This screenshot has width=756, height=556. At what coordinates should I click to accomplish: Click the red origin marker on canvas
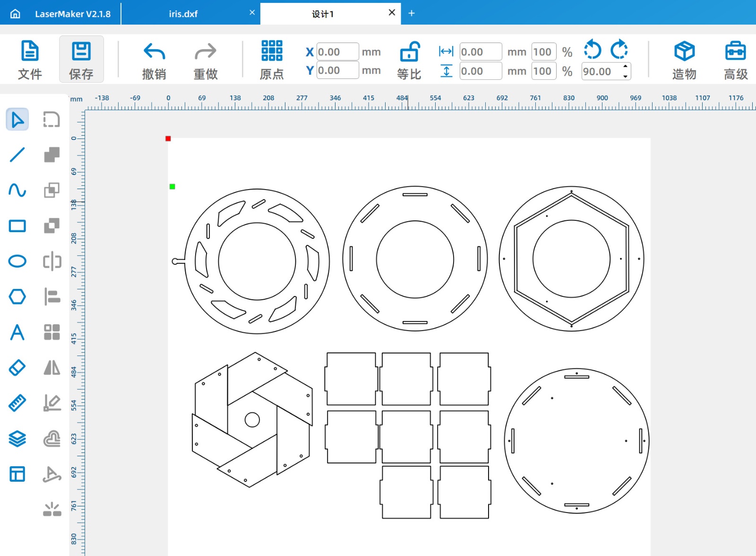(168, 139)
